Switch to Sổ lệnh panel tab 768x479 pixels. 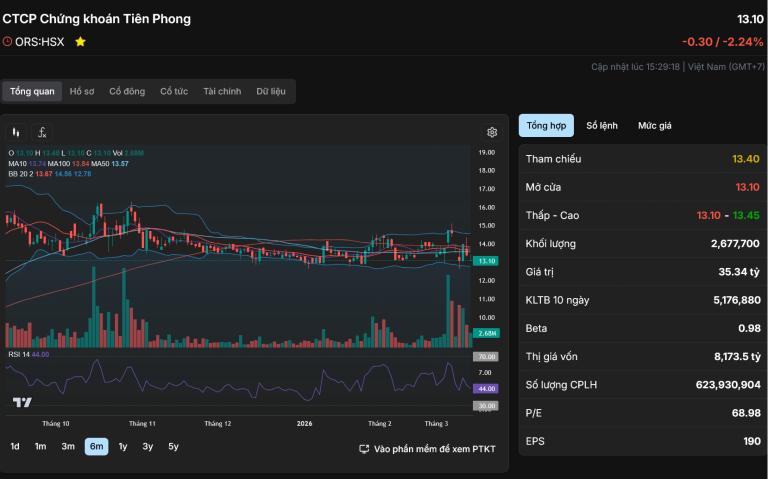[602, 125]
